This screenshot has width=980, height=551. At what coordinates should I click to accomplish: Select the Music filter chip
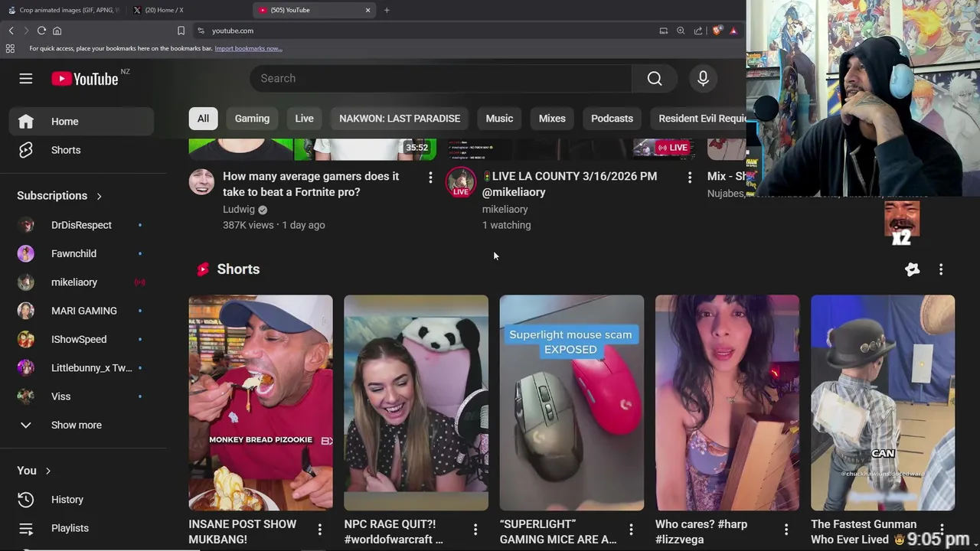(499, 119)
